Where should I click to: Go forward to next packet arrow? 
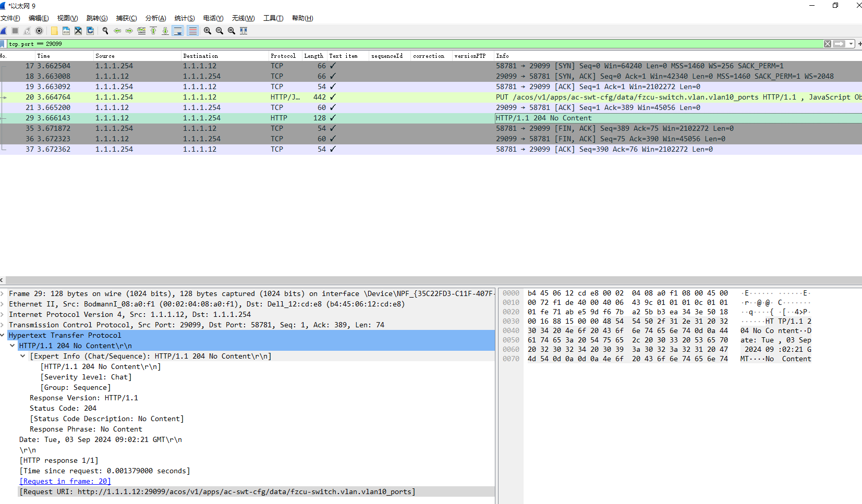pyautogui.click(x=129, y=31)
